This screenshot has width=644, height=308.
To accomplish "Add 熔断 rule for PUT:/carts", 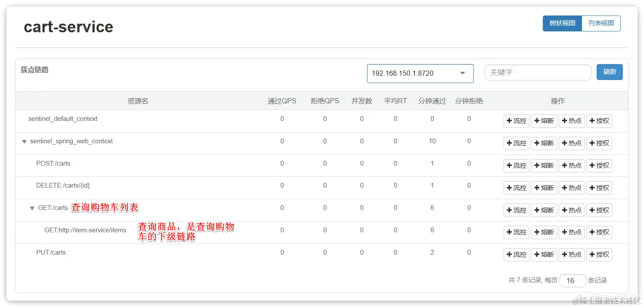I will [x=544, y=255].
